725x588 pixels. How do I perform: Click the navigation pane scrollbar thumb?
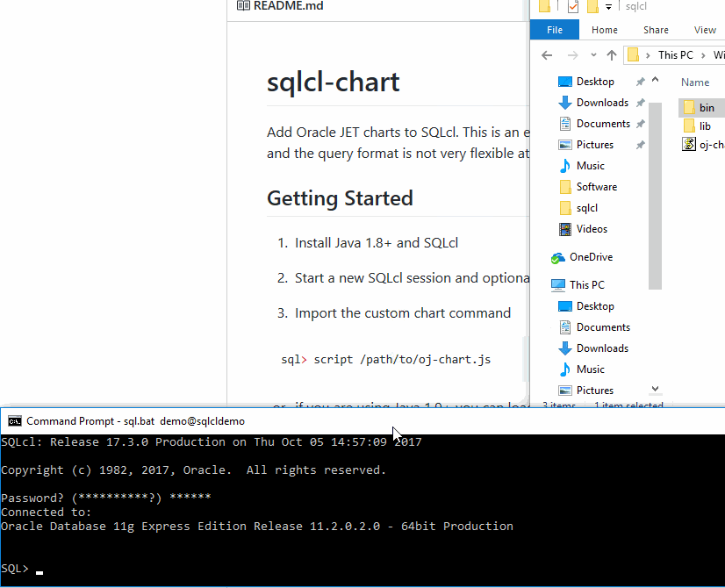(655, 196)
